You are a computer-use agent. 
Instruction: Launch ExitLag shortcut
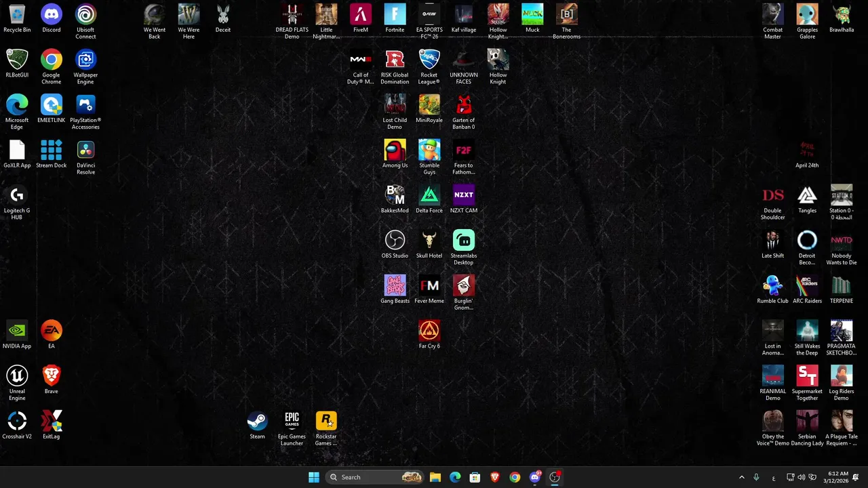[x=52, y=426]
